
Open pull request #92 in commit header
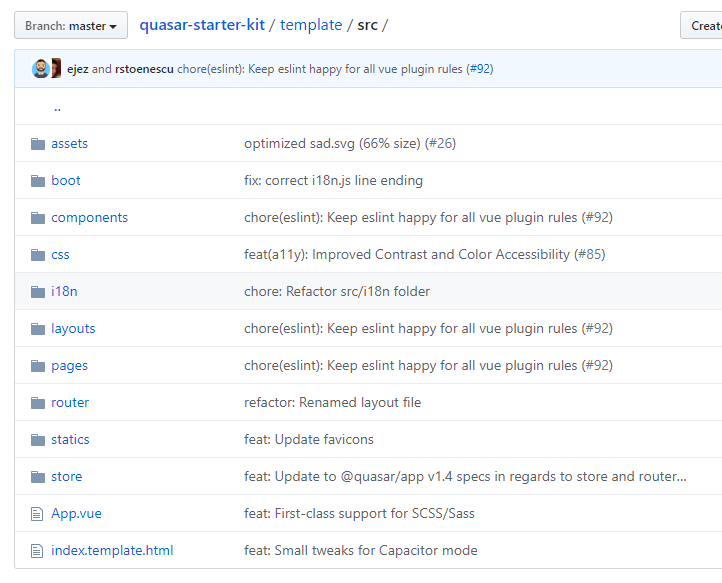479,69
